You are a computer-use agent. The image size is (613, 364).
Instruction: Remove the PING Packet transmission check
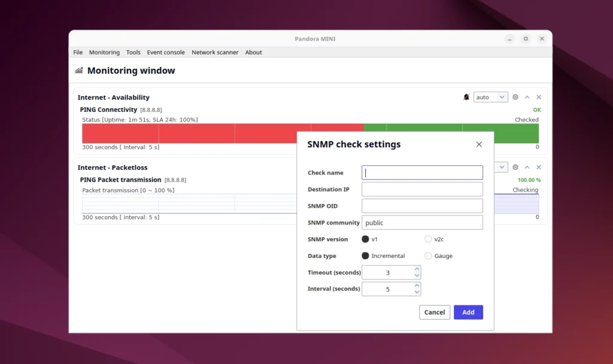pyautogui.click(x=538, y=167)
